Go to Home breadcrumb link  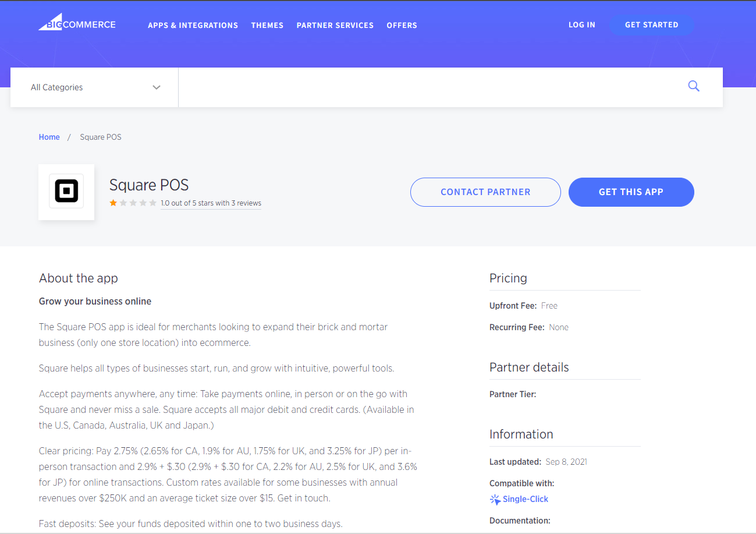(49, 137)
